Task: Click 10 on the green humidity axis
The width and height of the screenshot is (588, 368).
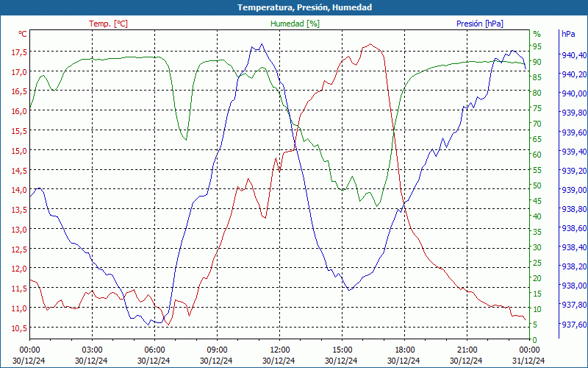Action: (x=537, y=309)
